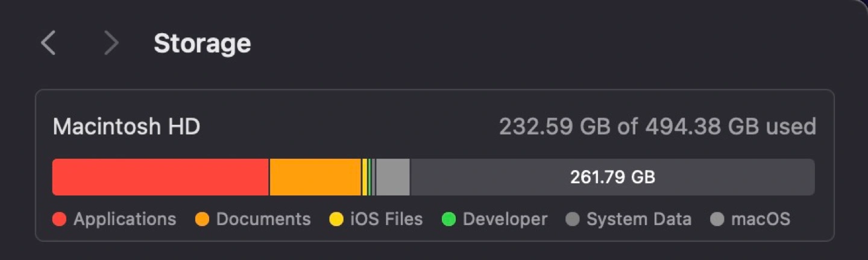This screenshot has width=868, height=260.
Task: Click the Documents legend label
Action: pyautogui.click(x=263, y=219)
